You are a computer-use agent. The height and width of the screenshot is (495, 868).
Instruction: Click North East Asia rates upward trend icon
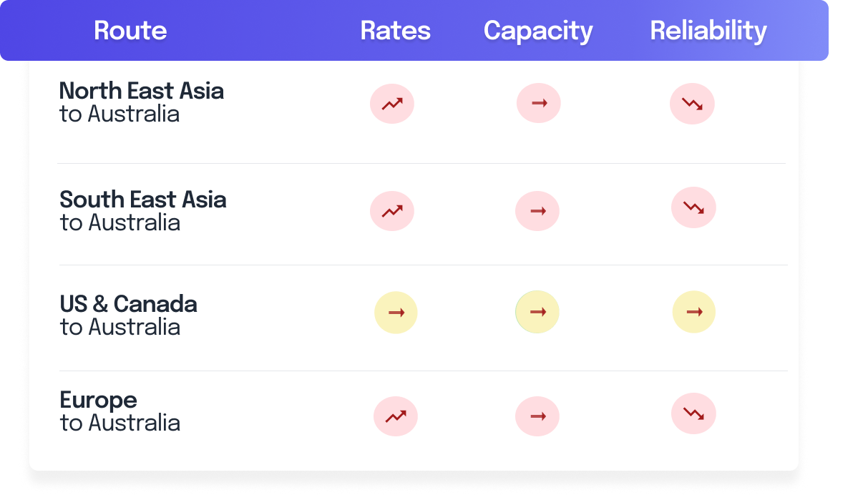(x=392, y=104)
